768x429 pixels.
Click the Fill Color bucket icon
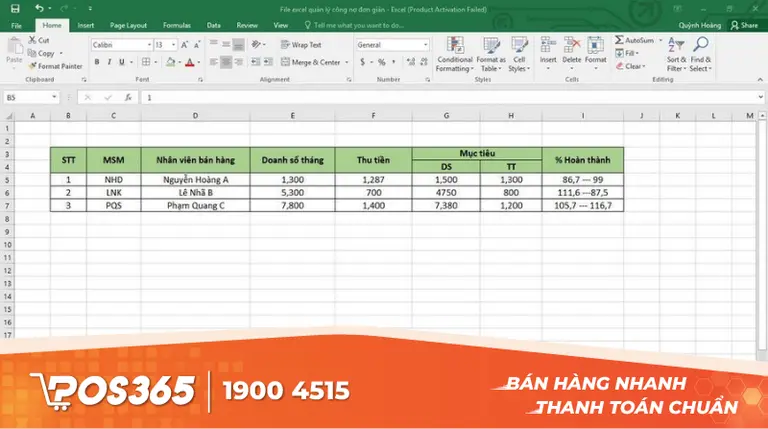click(x=170, y=62)
